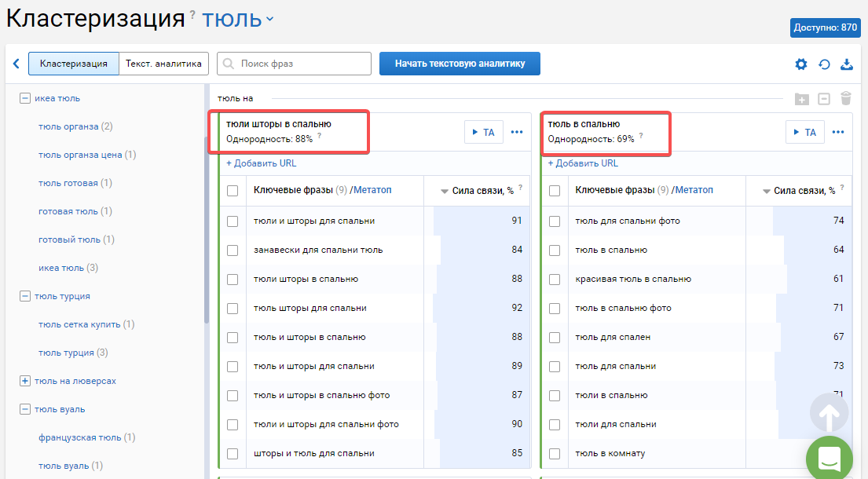Open Метатоп link in right cluster
The image size is (868, 479).
coord(694,190)
